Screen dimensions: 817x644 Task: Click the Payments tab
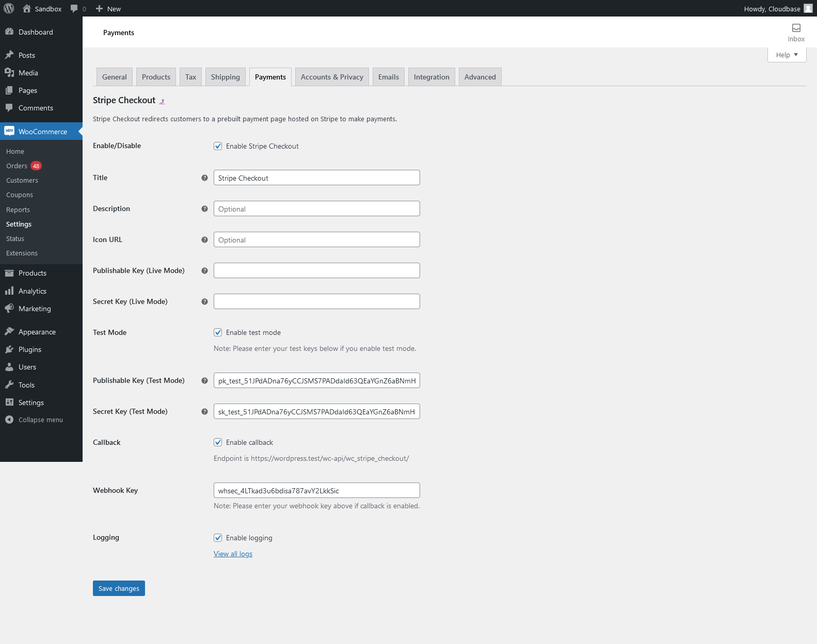pos(270,77)
